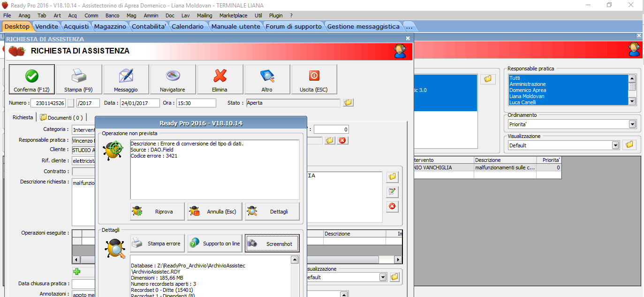
Task: Click the Priorita' column header in table
Action: click(549, 160)
